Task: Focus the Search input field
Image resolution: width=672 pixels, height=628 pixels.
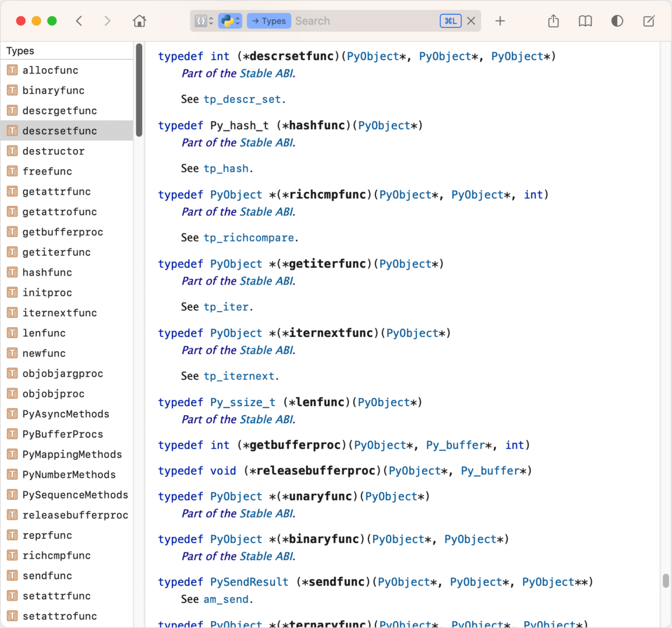Action: 365,21
